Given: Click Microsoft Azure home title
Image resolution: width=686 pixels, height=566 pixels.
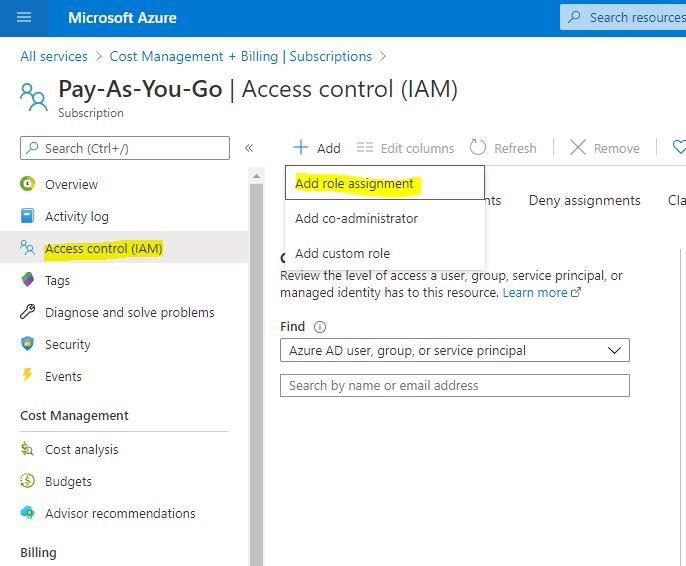Looking at the screenshot, I should pyautogui.click(x=122, y=17).
